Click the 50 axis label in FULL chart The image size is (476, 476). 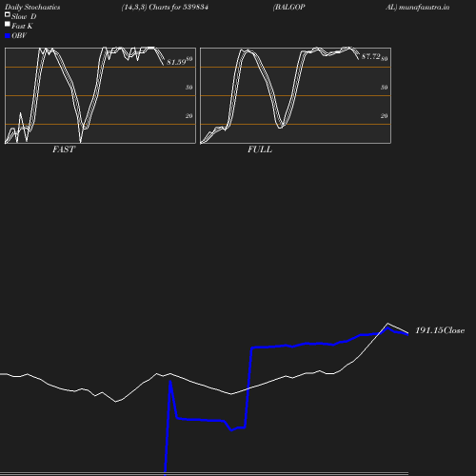click(385, 88)
